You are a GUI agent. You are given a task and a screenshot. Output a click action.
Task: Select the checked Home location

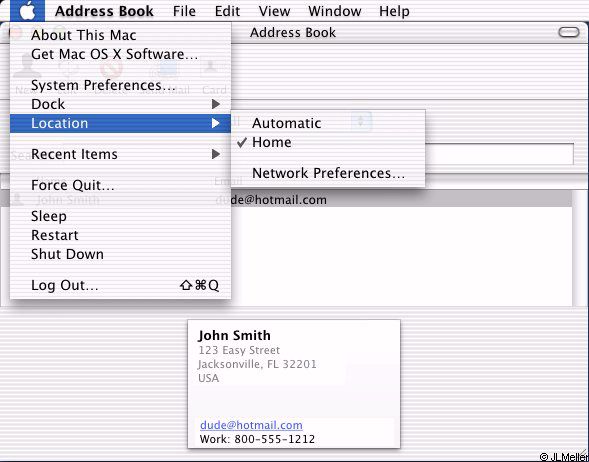pos(328,142)
